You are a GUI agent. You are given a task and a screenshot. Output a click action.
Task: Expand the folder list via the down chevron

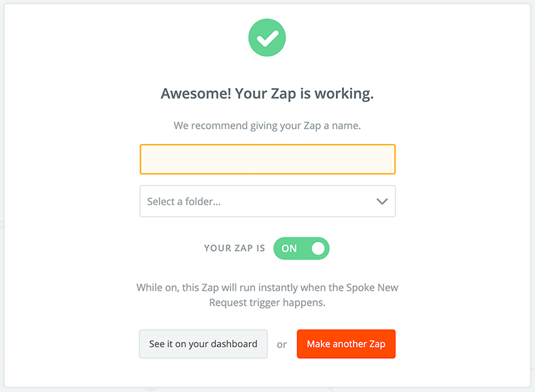click(x=382, y=202)
